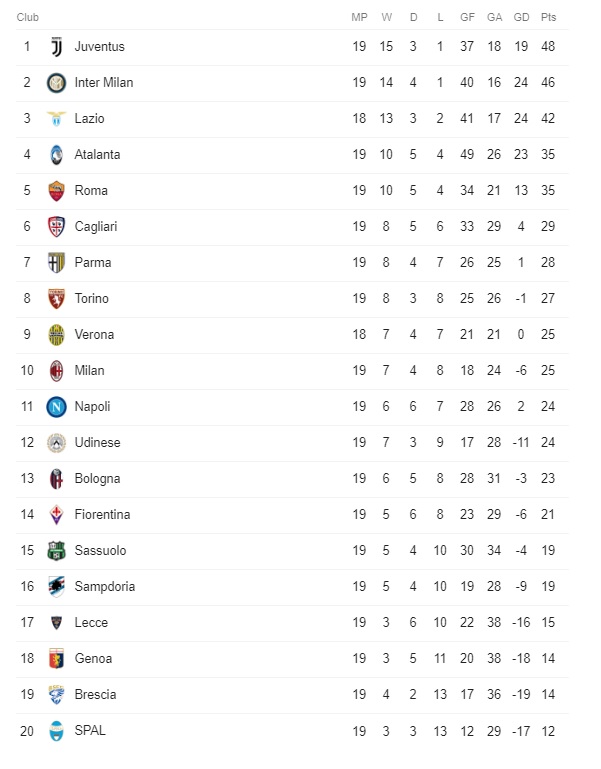Click the Inter Milan crest icon
601x769 pixels.
click(x=56, y=83)
